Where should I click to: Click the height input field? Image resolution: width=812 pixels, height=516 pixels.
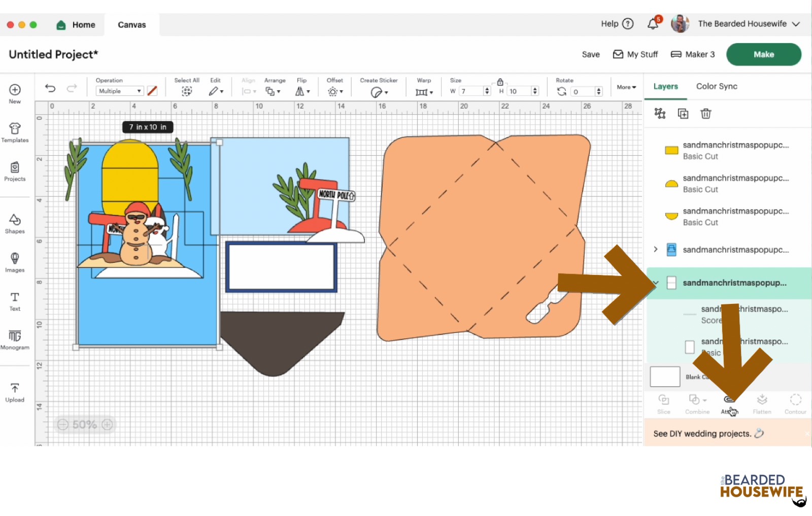520,91
